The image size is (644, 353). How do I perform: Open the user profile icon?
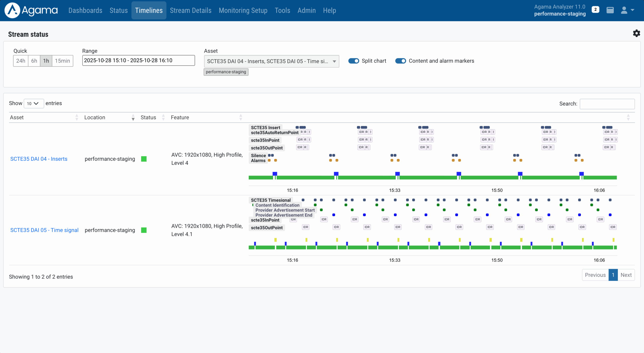624,10
